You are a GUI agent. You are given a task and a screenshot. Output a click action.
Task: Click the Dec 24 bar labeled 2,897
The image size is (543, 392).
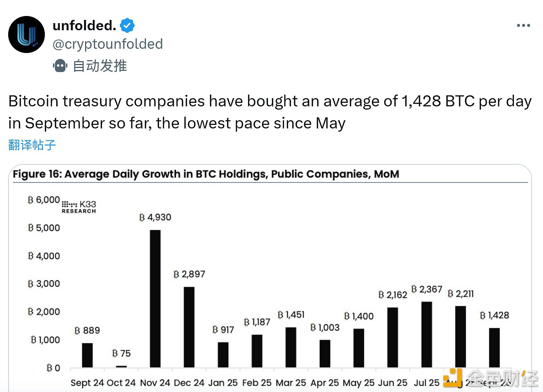pos(189,327)
